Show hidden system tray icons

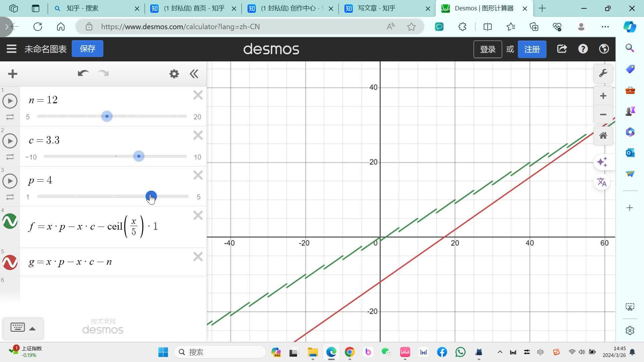[x=500, y=352]
